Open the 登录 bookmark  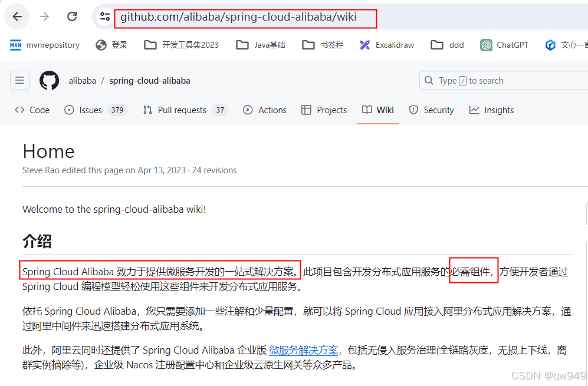(111, 45)
